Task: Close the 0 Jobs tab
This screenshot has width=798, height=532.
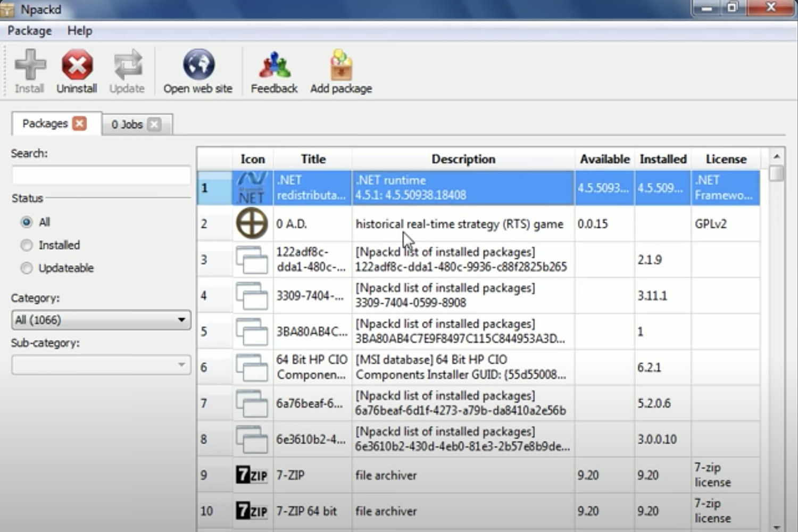Action: click(x=154, y=124)
